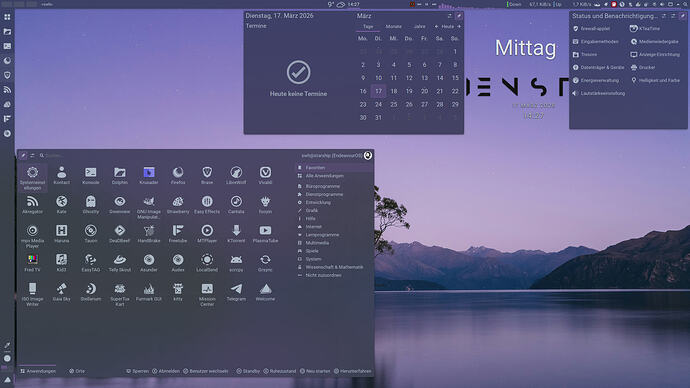The width and height of the screenshot is (690, 388).
Task: Open the Gwenview image viewer
Action: pyautogui.click(x=120, y=205)
